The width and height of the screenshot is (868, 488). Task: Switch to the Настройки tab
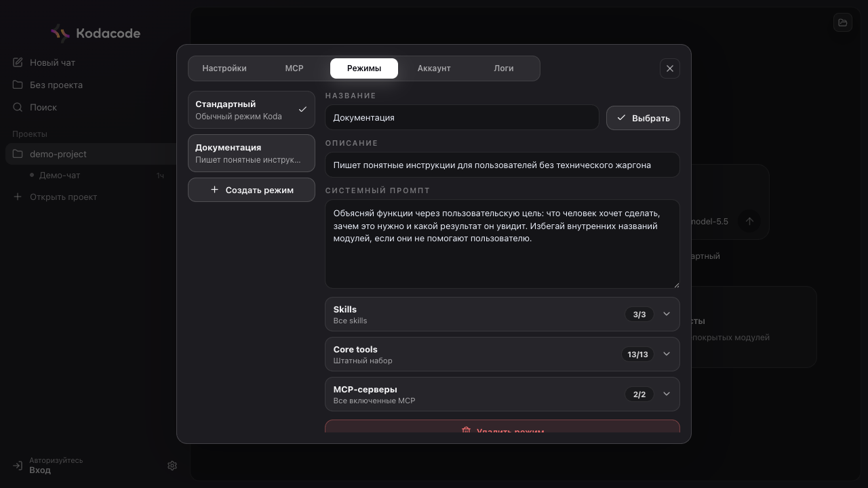point(224,68)
